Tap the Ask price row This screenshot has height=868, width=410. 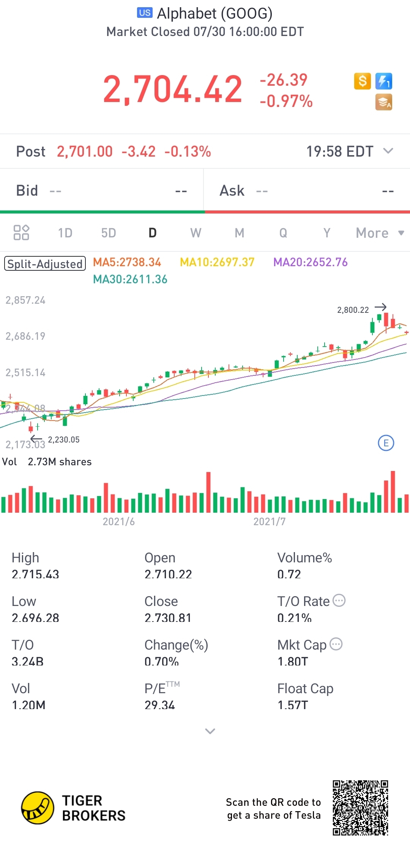307,190
